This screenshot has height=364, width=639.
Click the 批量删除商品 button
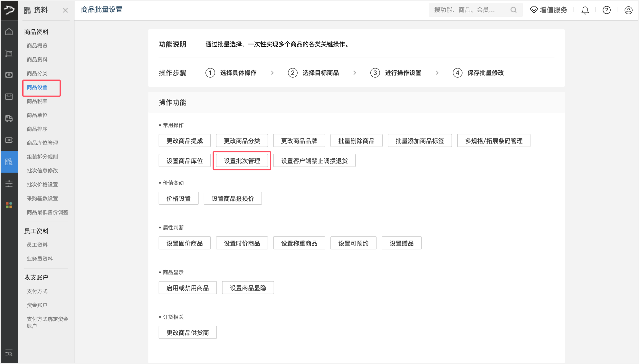[x=356, y=141]
